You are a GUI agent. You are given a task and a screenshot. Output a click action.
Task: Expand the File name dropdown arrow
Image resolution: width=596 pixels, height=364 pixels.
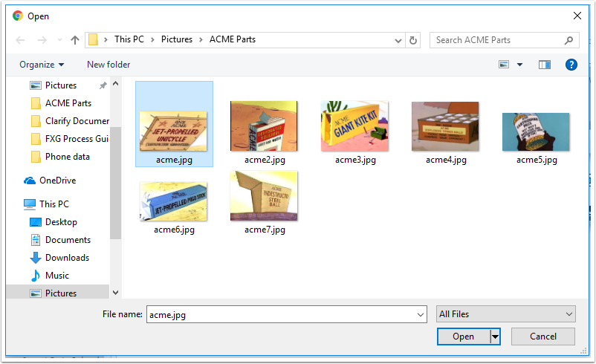[421, 315]
